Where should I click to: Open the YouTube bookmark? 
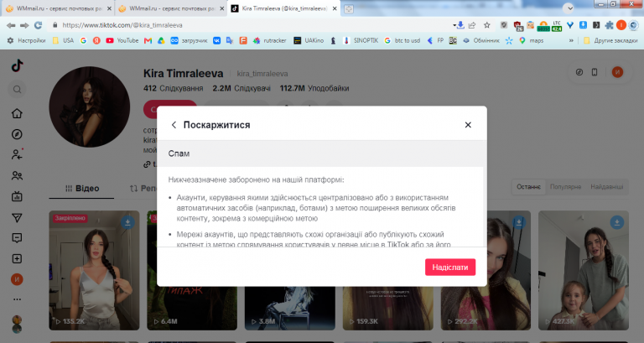click(x=122, y=40)
